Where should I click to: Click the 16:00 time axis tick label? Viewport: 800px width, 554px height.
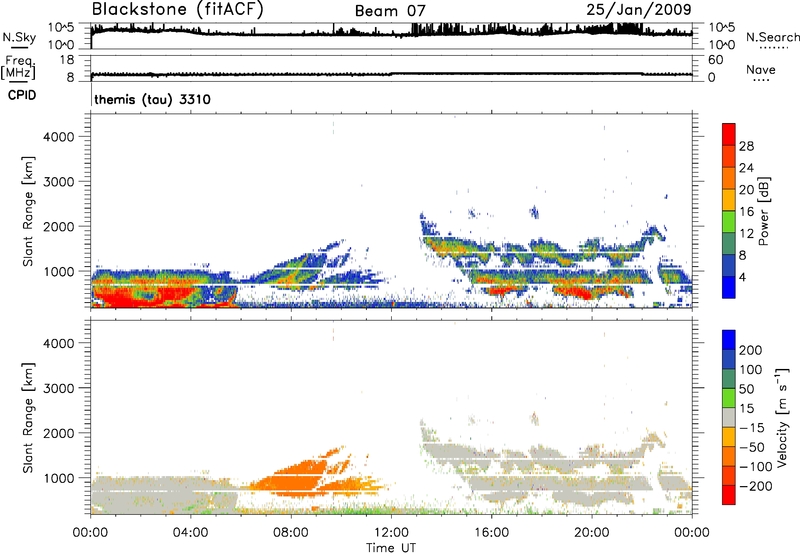492,533
